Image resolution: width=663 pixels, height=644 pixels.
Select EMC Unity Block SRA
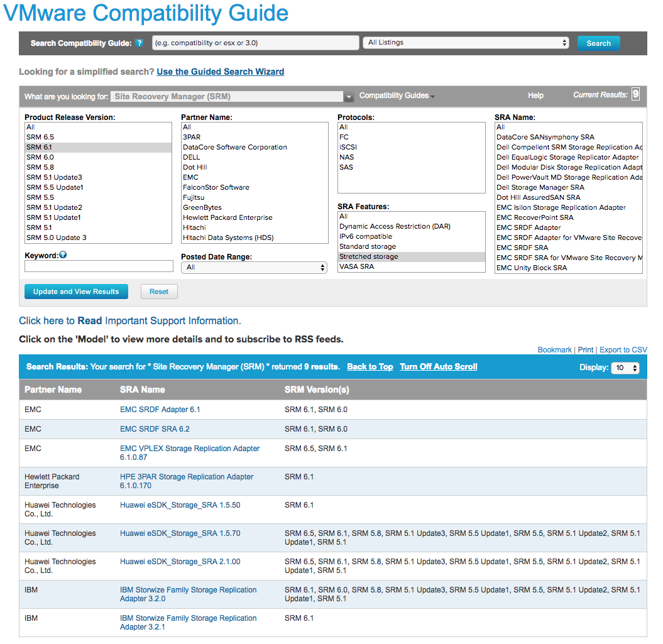coord(569,268)
